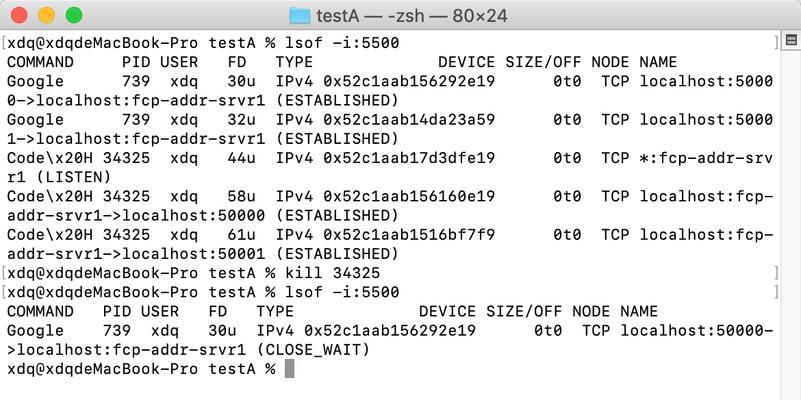Click the cursor block at the final prompt

tap(289, 369)
